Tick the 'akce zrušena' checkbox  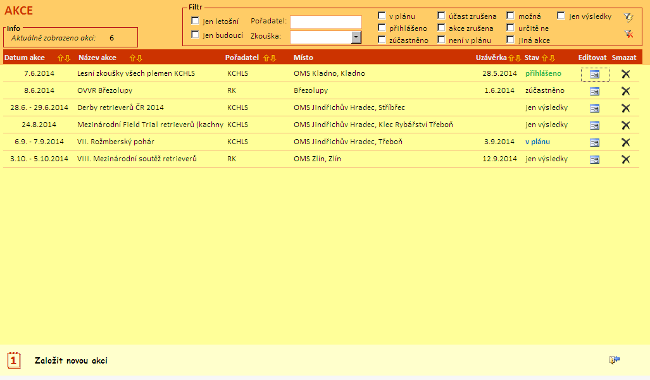pyautogui.click(x=441, y=27)
